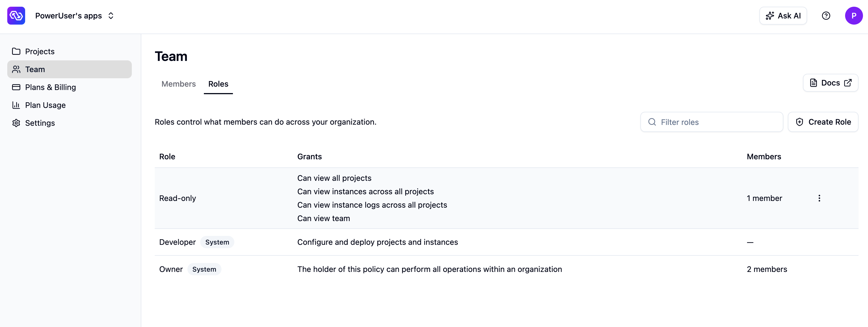The width and height of the screenshot is (868, 327).
Task: Click the Plans & Billing card icon
Action: pyautogui.click(x=16, y=87)
